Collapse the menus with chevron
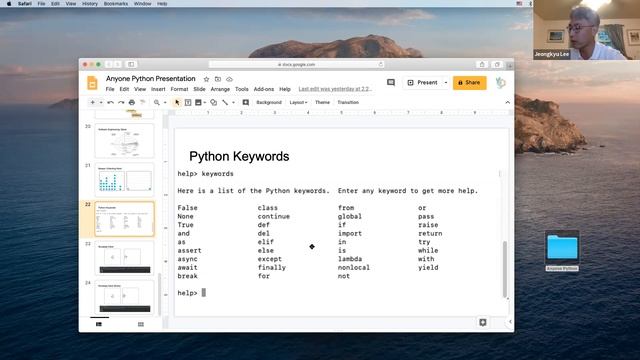Screen dimensions: 640x360 coord(507,102)
